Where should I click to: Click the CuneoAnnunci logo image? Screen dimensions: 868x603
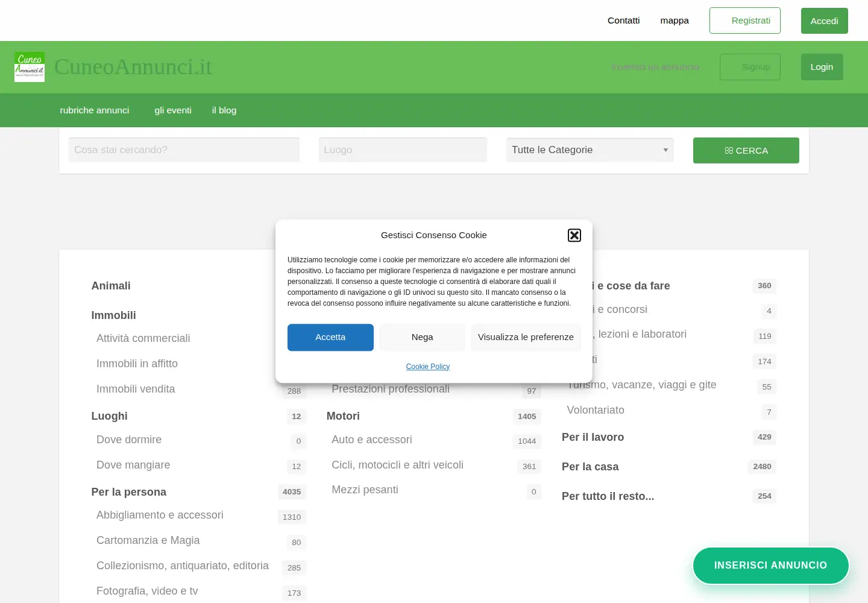click(x=30, y=67)
